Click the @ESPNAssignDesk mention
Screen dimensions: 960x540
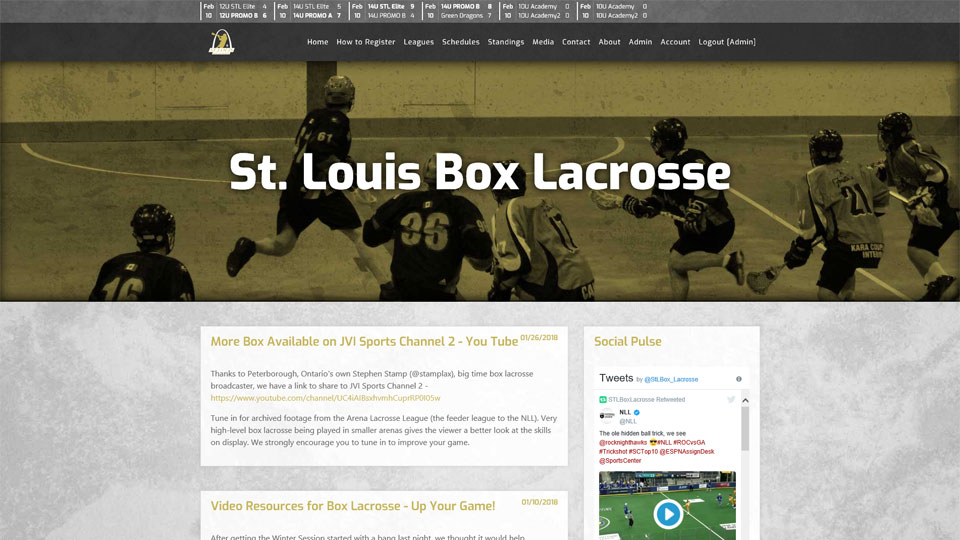[687, 451]
